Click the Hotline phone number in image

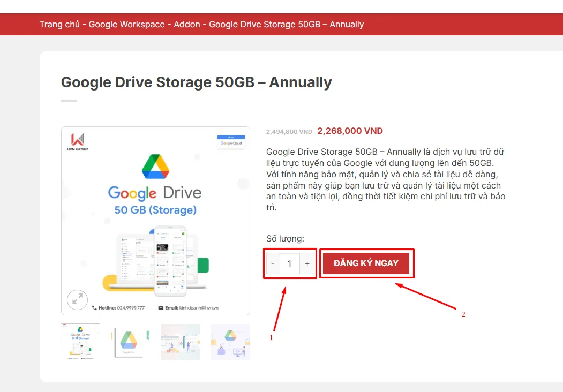[x=118, y=308]
